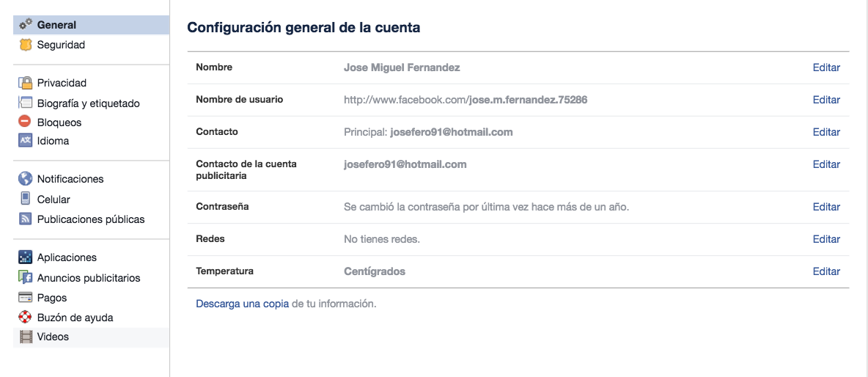Click the Contraseña label

click(x=223, y=207)
